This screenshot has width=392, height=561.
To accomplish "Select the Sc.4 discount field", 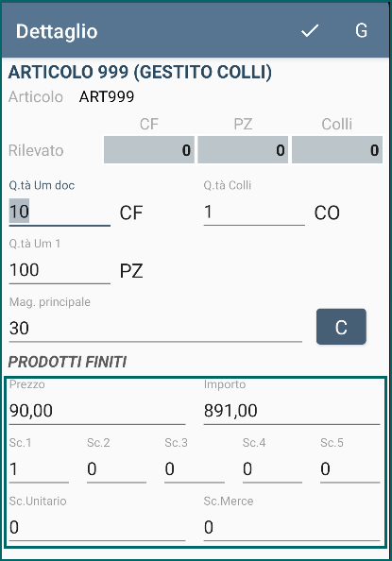I will pyautogui.click(x=272, y=468).
